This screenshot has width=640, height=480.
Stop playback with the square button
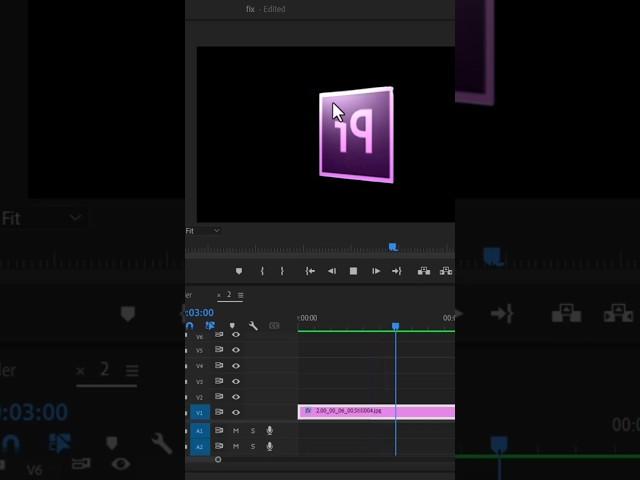pos(353,271)
